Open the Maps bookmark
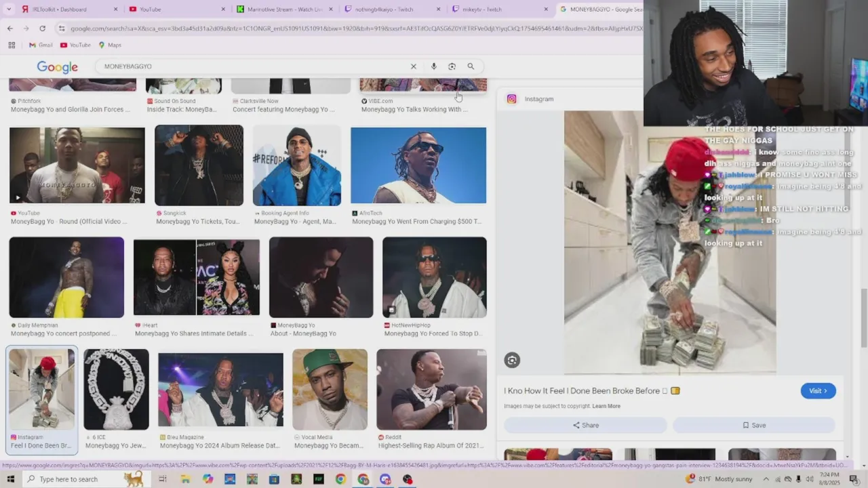Screen dimensions: 868x488 click(110, 45)
